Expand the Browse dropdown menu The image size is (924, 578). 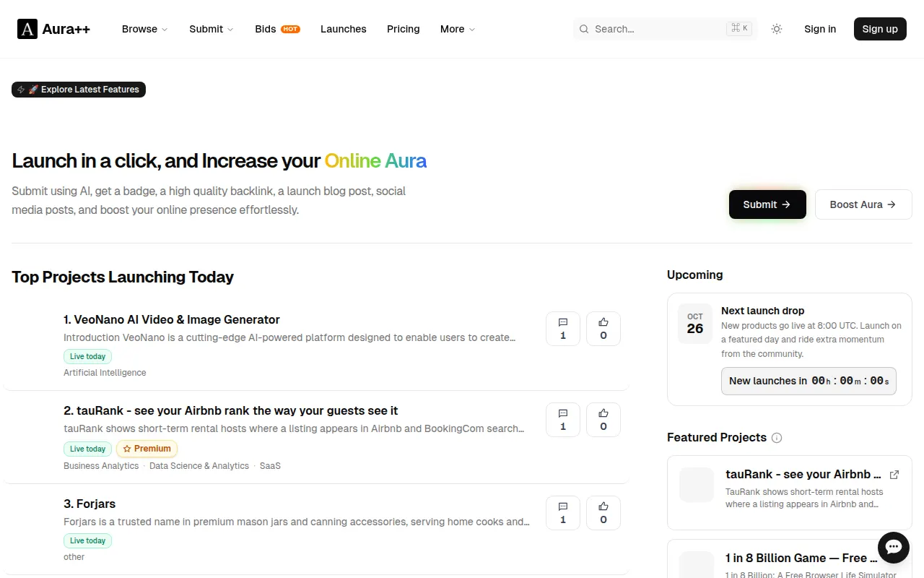point(144,29)
